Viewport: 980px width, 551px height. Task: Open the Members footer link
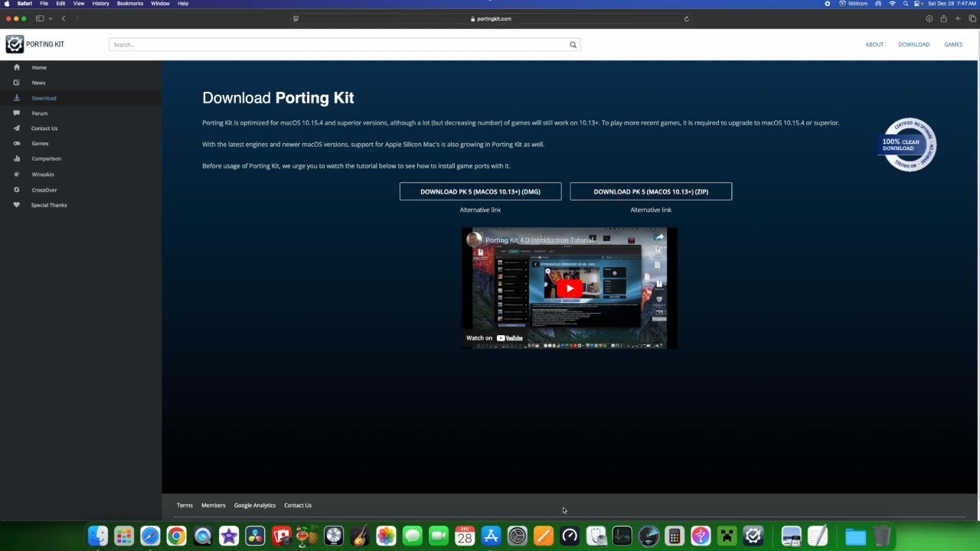point(214,505)
